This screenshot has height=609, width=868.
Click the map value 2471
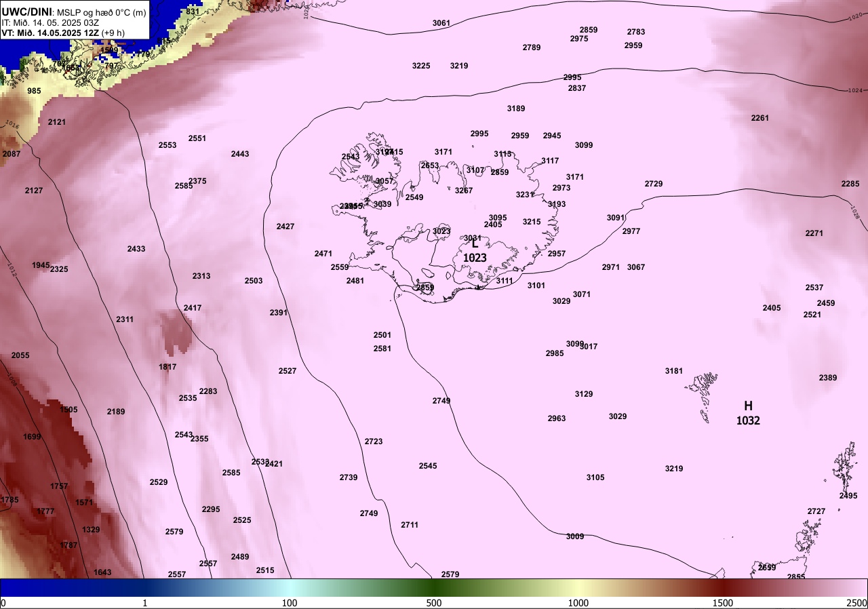point(323,254)
